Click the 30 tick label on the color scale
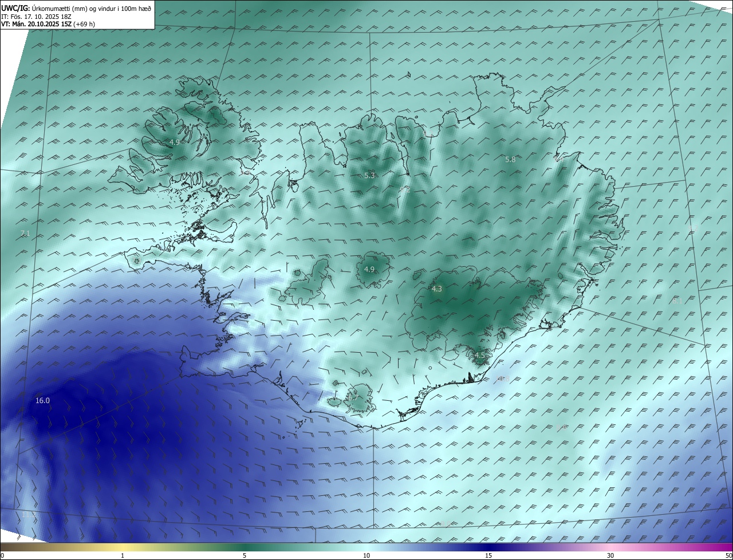This screenshot has width=733, height=560. [x=610, y=555]
